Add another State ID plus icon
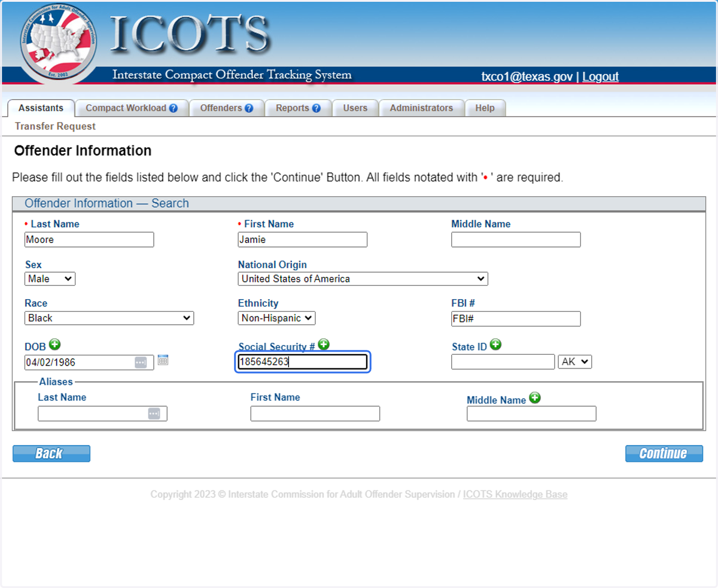718x588 pixels. point(495,344)
